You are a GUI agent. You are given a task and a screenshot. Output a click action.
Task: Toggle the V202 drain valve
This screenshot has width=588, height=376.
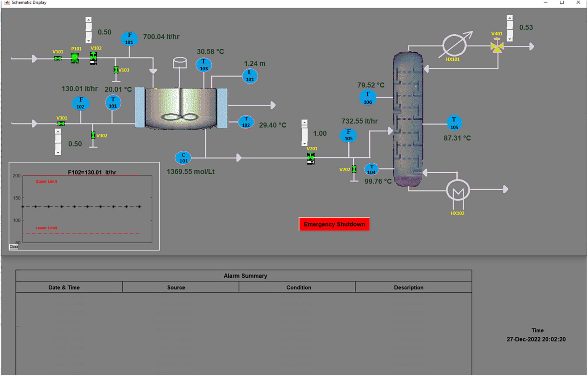click(354, 169)
